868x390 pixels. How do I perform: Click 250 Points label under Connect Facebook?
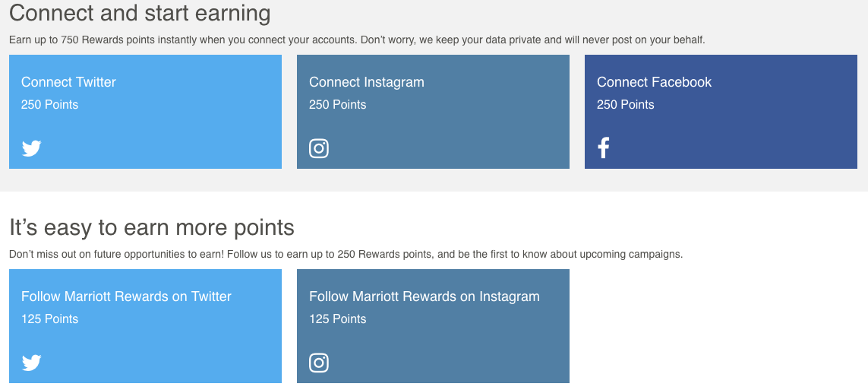click(626, 105)
